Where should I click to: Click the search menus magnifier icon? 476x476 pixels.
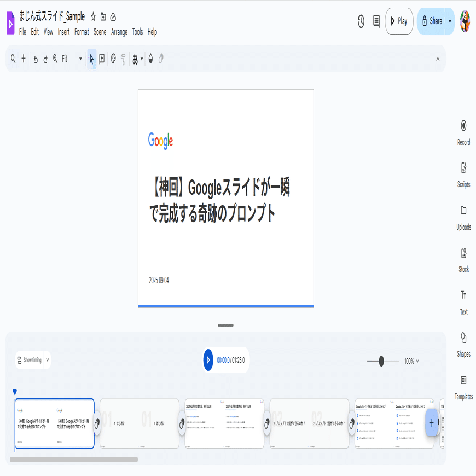pyautogui.click(x=13, y=59)
